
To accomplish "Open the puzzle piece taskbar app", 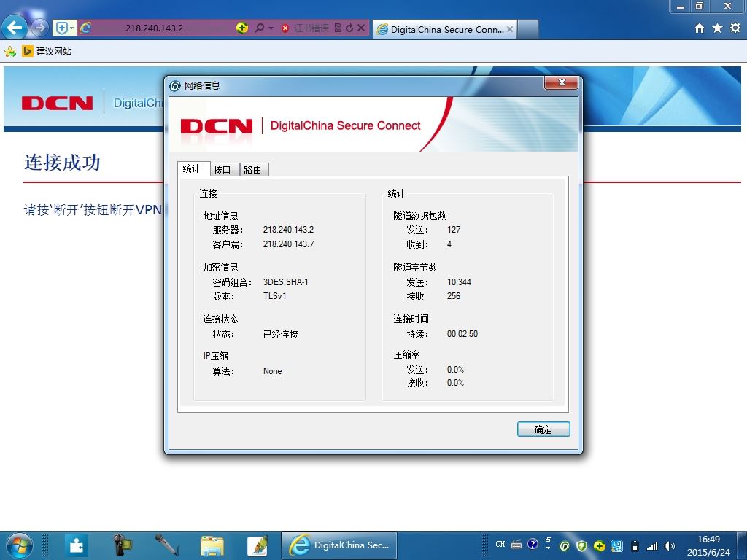I will coord(76,545).
